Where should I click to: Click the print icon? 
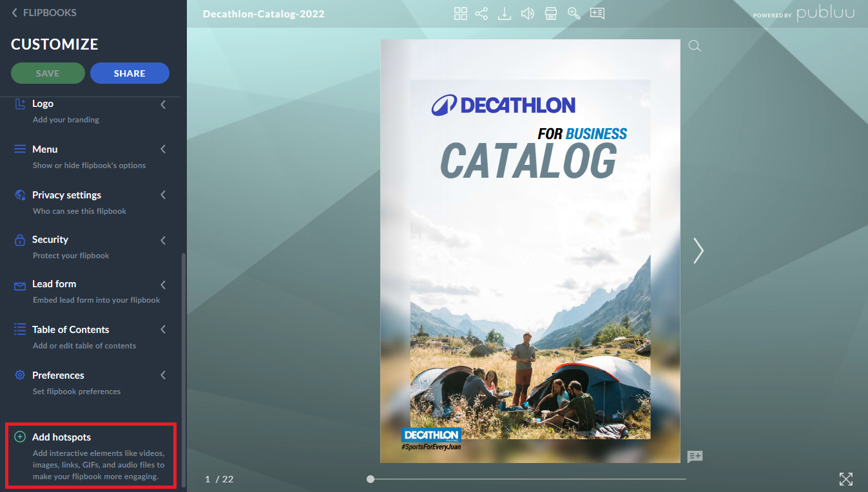[x=551, y=14]
